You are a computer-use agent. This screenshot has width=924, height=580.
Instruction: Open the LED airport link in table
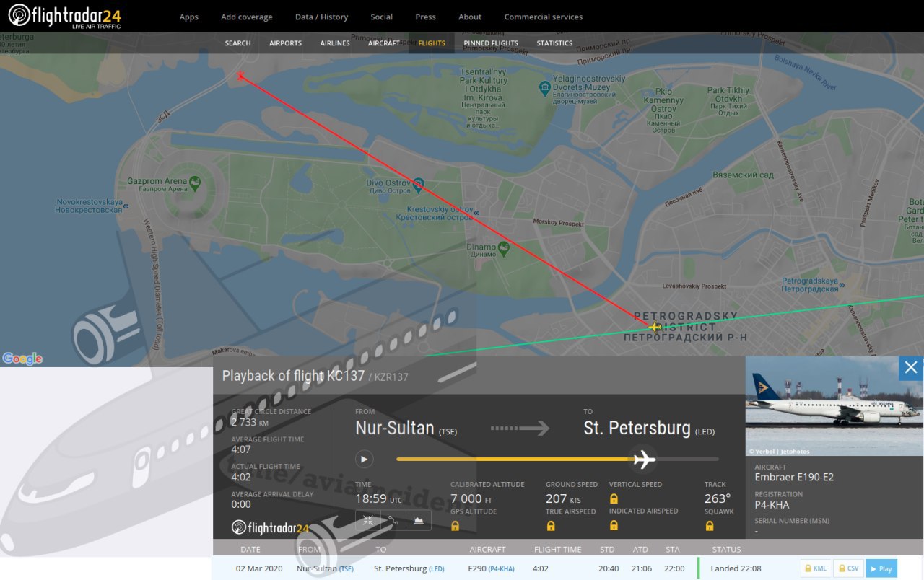pos(437,568)
